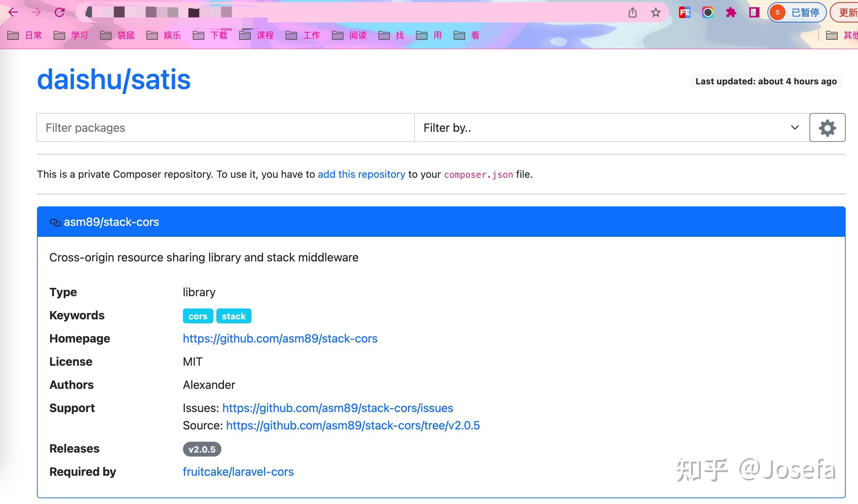Open the 学习 bookmarks folder
The height and width of the screenshot is (504, 858).
[x=71, y=35]
